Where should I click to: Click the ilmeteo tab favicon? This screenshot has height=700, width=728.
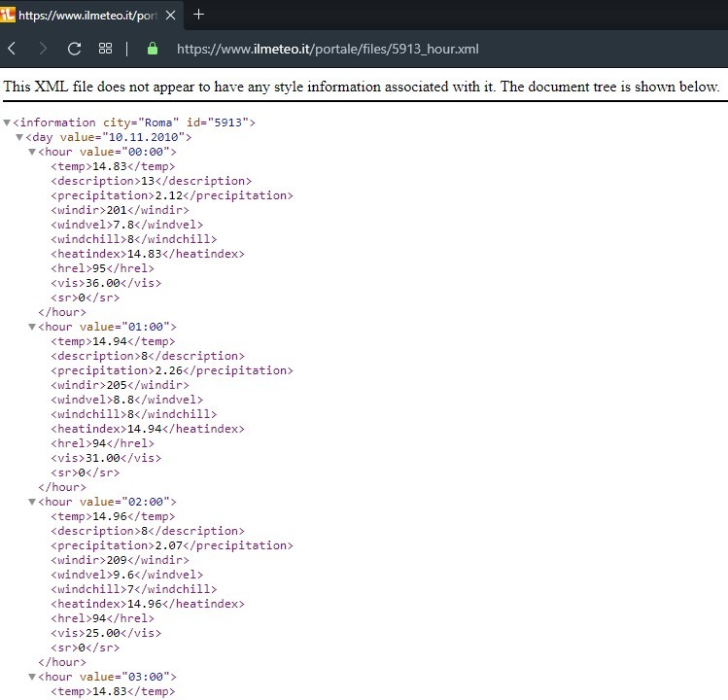[7, 15]
